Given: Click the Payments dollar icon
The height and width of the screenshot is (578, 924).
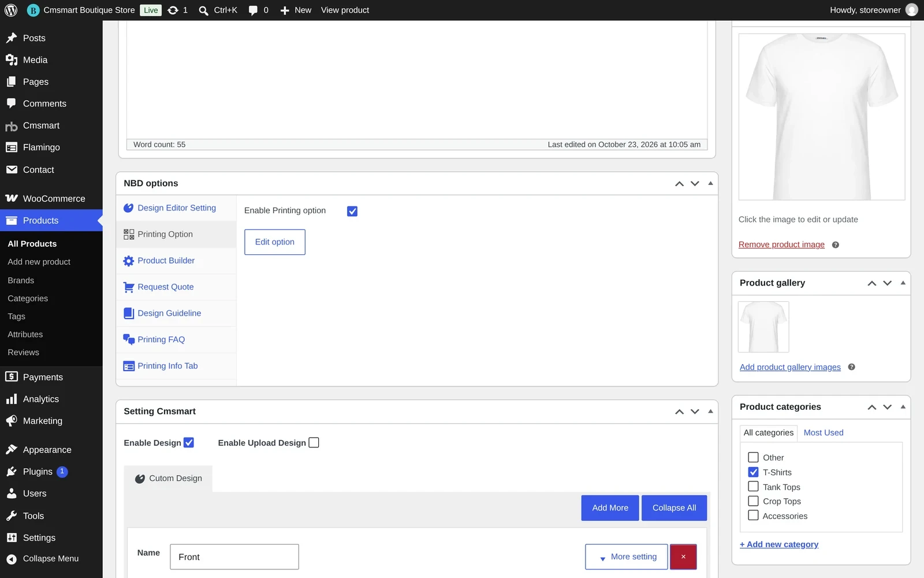Looking at the screenshot, I should click(12, 377).
